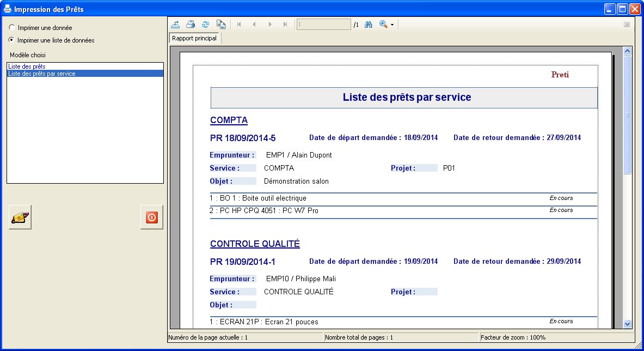Click the Preti logo text in the report

pos(560,74)
